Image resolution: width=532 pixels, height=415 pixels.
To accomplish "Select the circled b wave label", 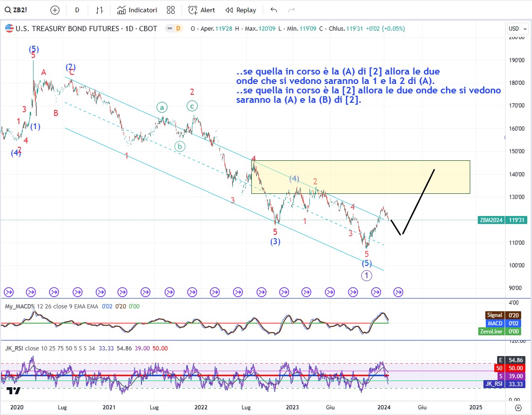I will click(x=180, y=147).
